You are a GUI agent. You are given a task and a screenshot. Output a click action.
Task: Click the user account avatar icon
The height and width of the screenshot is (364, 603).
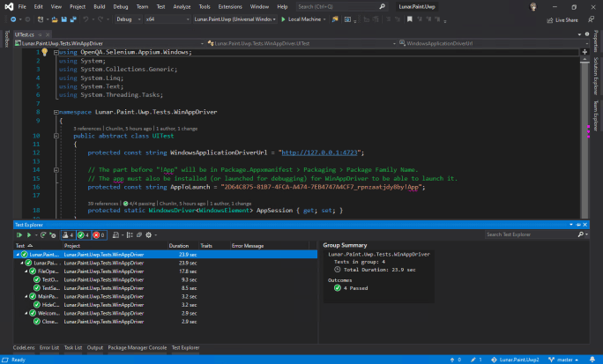pyautogui.click(x=533, y=6)
